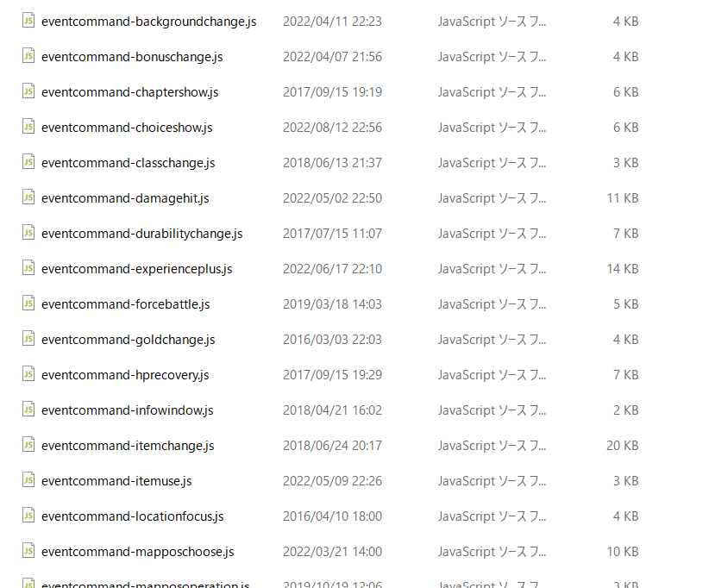Select the partially visible eventcommand-mapposoperation.js row
The width and height of the screenshot is (709, 588).
tap(330, 583)
